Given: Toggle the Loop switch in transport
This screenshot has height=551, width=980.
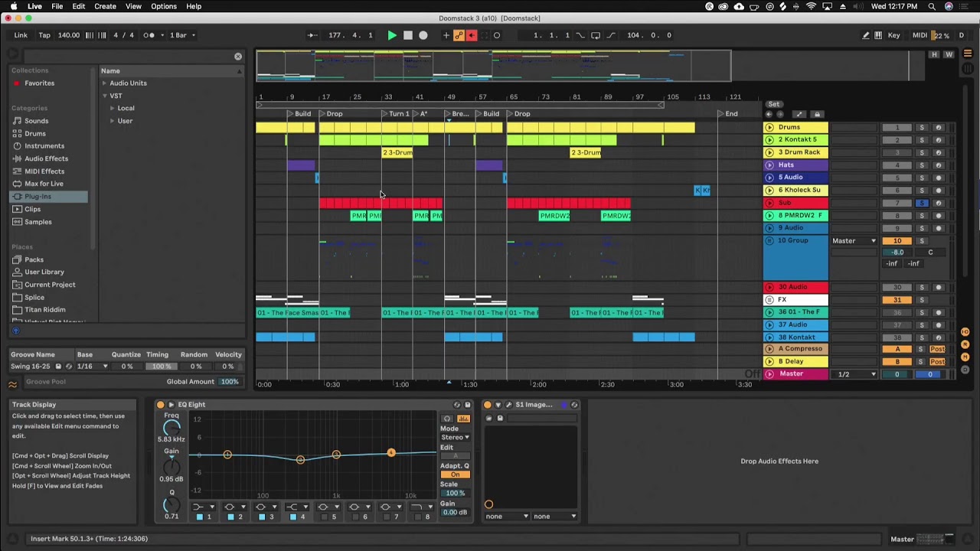Looking at the screenshot, I should (x=596, y=35).
